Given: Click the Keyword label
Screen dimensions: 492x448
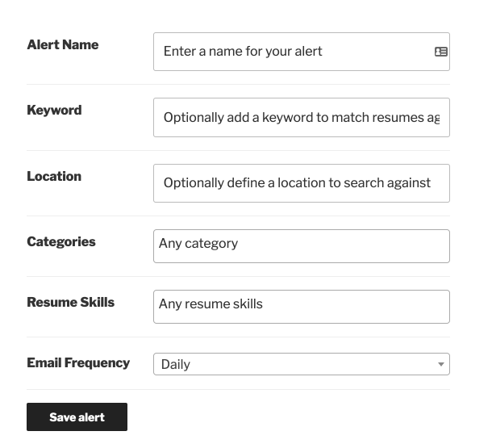Looking at the screenshot, I should [x=54, y=111].
